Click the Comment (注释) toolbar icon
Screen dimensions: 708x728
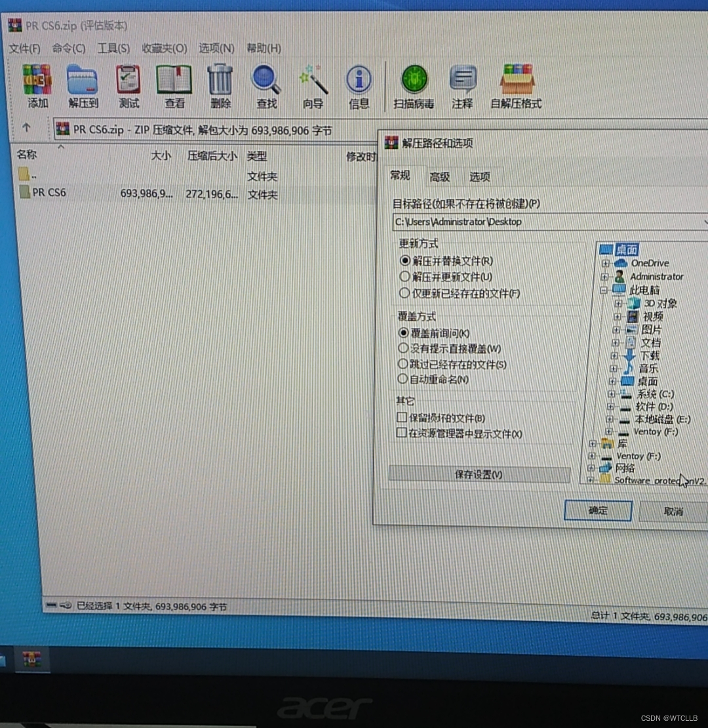tap(463, 79)
